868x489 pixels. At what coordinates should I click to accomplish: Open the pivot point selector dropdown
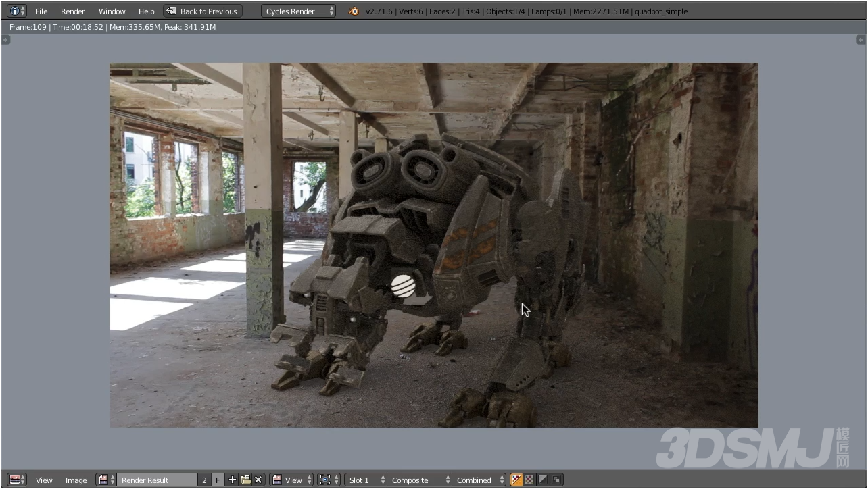tap(329, 480)
